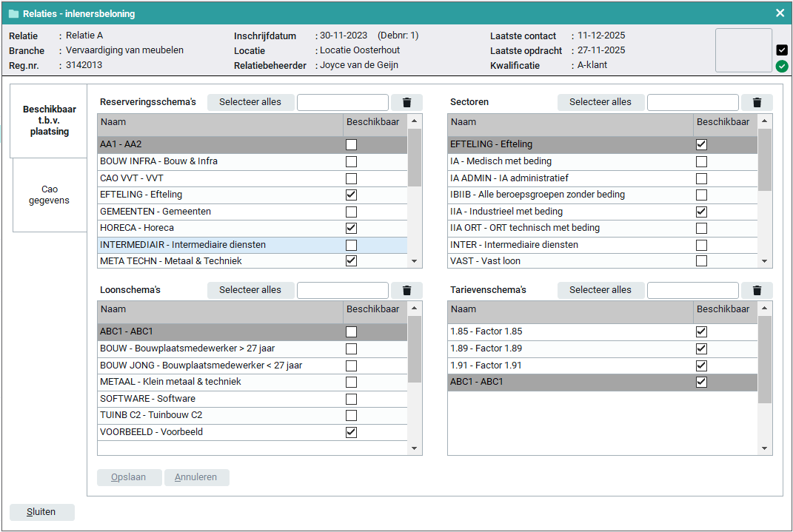Image resolution: width=793 pixels, height=532 pixels.
Task: Click the trash icon for Tarievenschema's
Action: tap(757, 290)
